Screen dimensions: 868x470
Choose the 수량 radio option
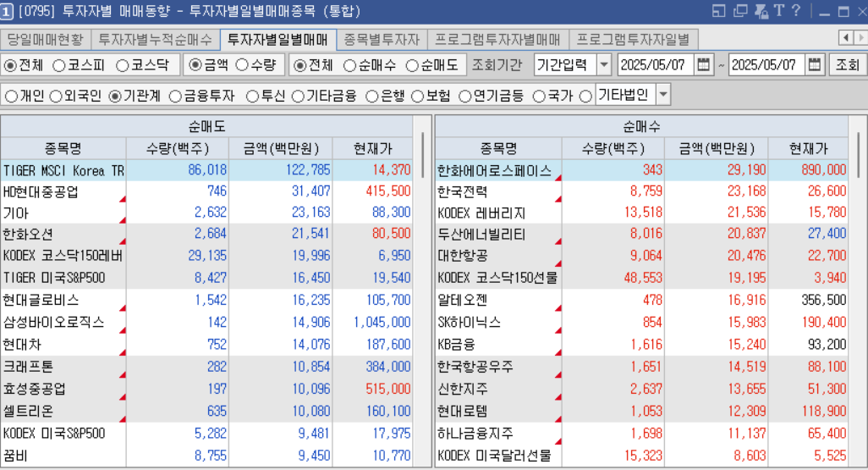click(242, 65)
